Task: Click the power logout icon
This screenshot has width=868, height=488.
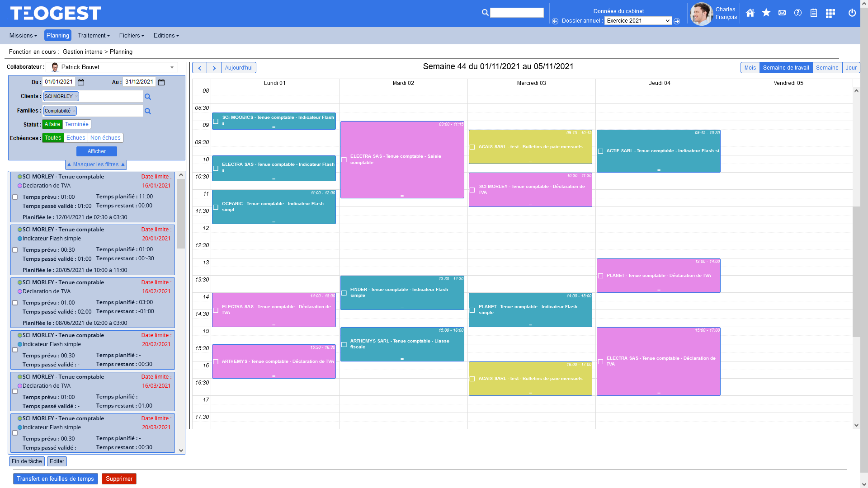Action: coord(852,13)
